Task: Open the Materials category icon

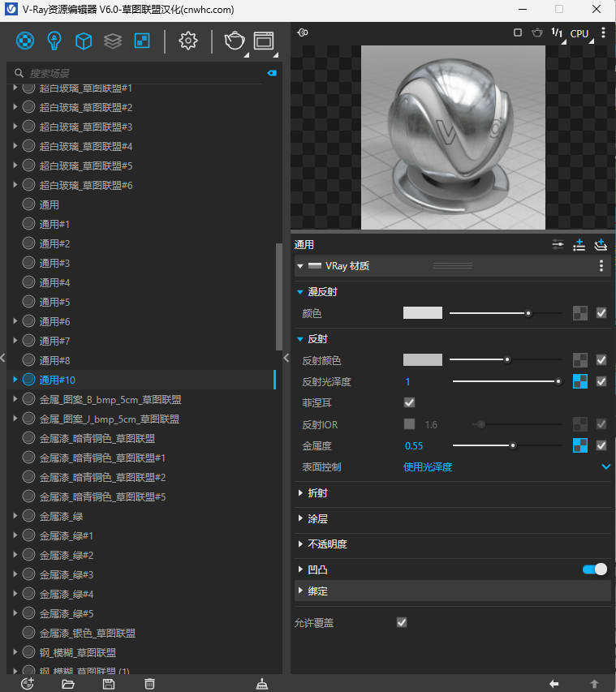Action: pyautogui.click(x=26, y=41)
